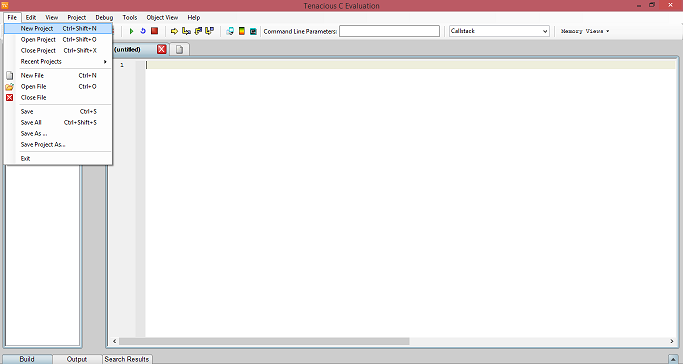The height and width of the screenshot is (364, 683).
Task: Click the blue Restart debugging icon
Action: coord(142,31)
